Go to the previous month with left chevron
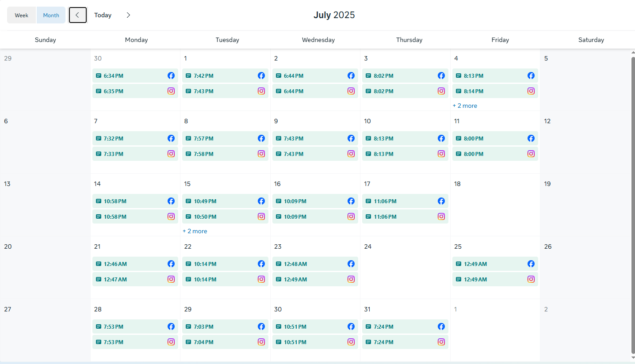 tap(77, 15)
